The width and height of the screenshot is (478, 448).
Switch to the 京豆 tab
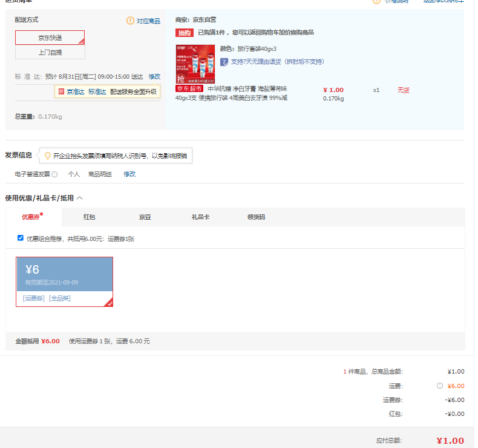[145, 217]
